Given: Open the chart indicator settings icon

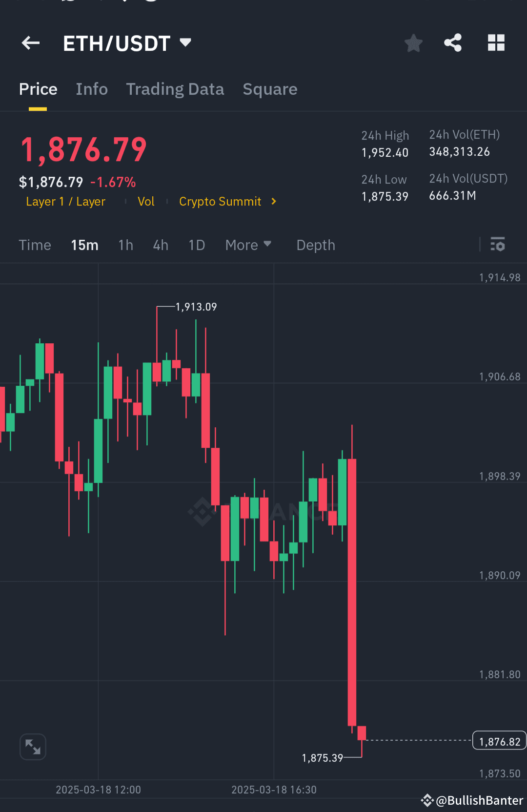Looking at the screenshot, I should click(x=498, y=244).
